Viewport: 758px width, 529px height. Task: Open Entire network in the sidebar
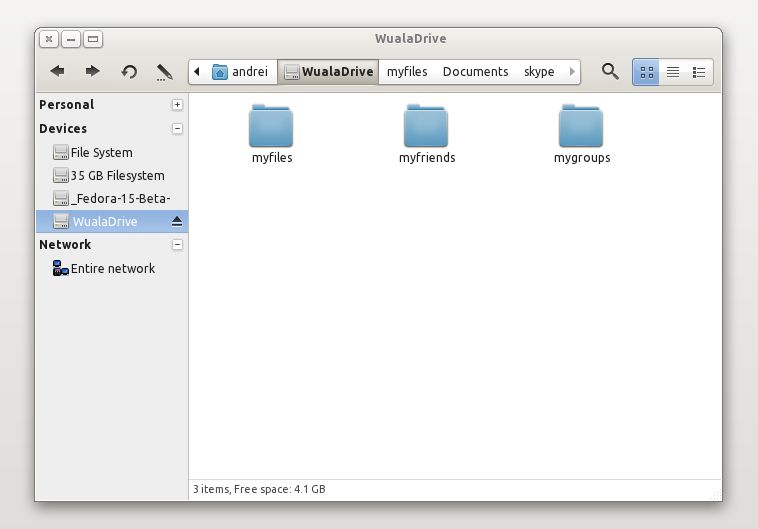(112, 268)
